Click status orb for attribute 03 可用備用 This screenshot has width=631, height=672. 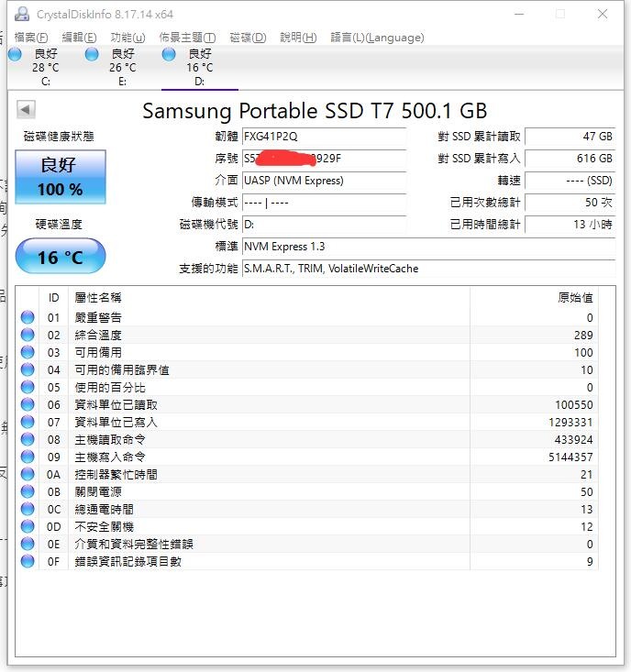28,352
